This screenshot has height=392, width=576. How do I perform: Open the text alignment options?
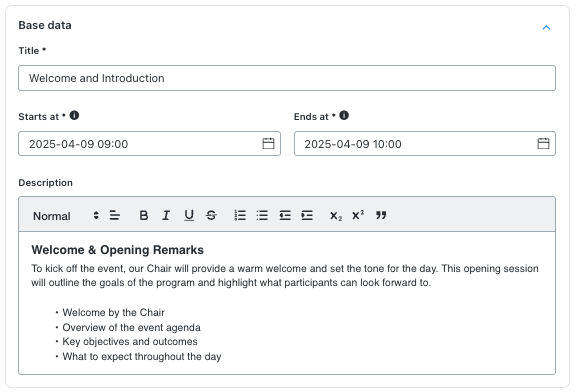(115, 215)
